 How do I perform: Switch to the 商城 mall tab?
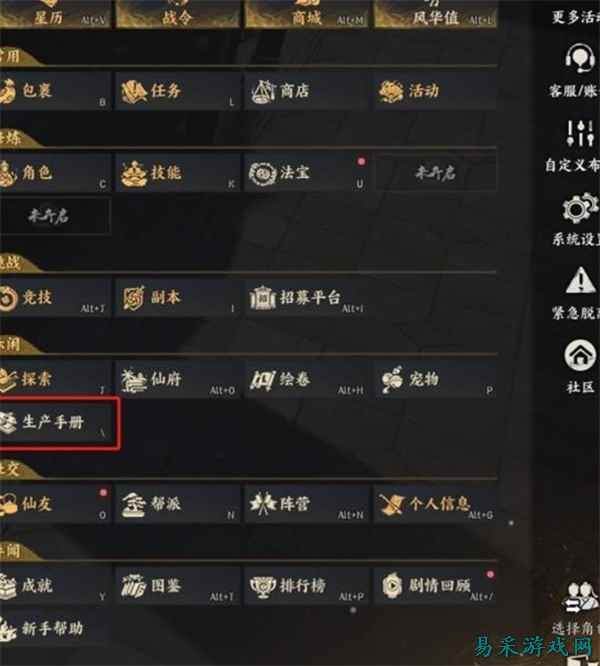coord(307,15)
